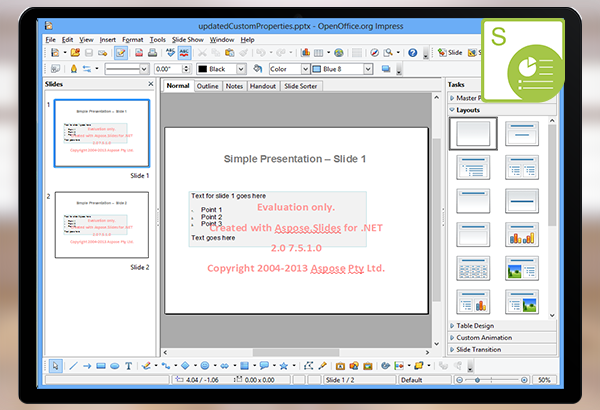Click the slide title text
Image resolution: width=600 pixels, height=410 pixels.
(x=295, y=159)
